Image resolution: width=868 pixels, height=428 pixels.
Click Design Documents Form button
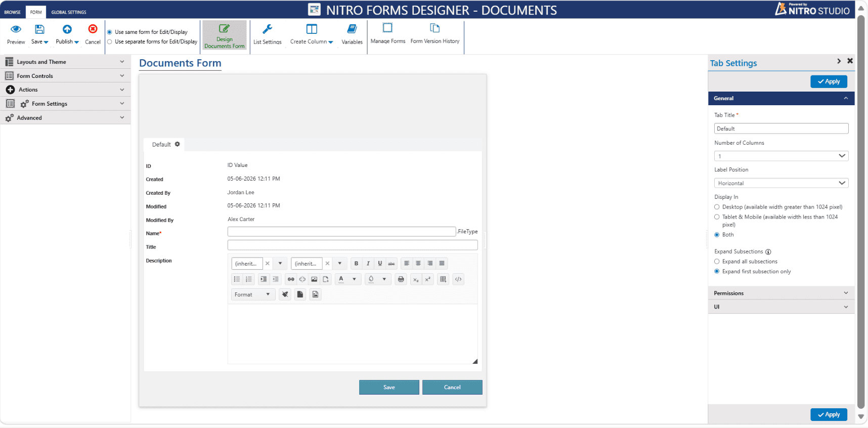[x=225, y=35]
